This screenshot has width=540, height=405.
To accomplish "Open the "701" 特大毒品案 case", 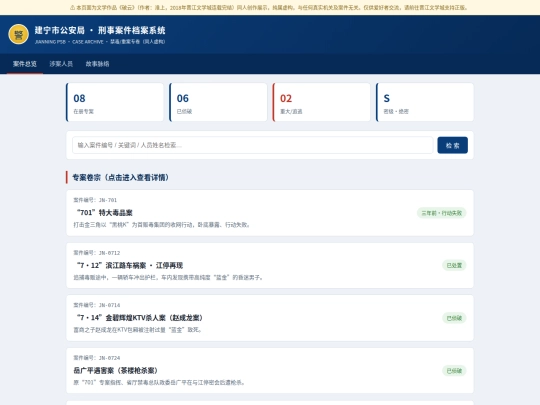I will [x=270, y=213].
